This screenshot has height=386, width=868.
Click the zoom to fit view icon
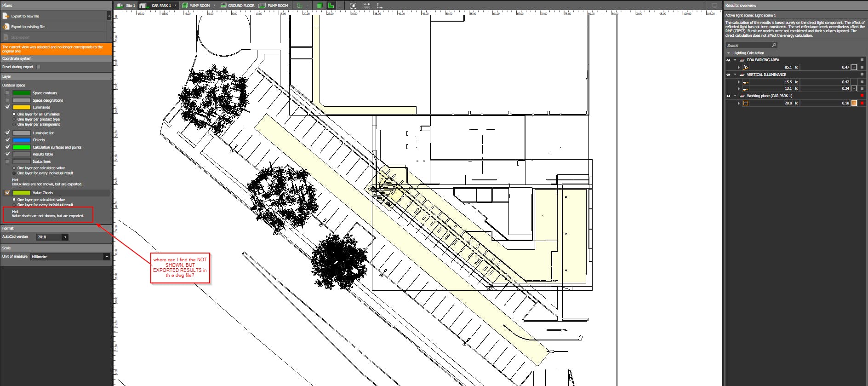tap(353, 6)
